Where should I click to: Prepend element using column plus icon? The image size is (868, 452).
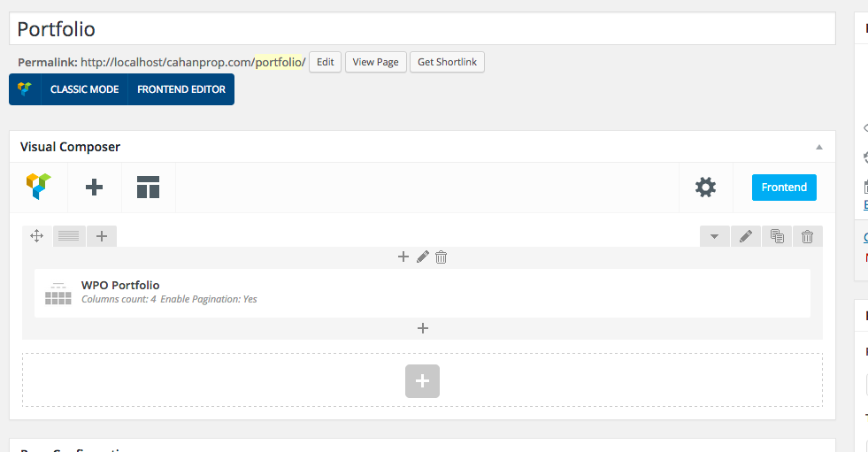click(x=403, y=257)
